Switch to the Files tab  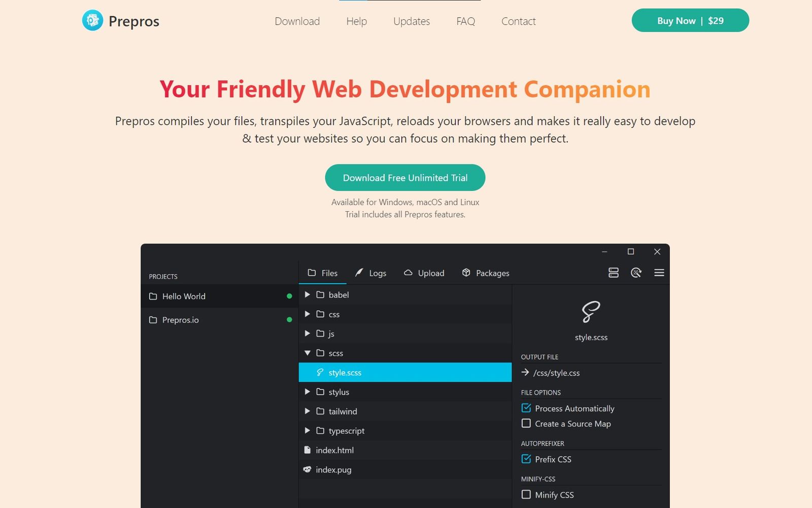(323, 273)
